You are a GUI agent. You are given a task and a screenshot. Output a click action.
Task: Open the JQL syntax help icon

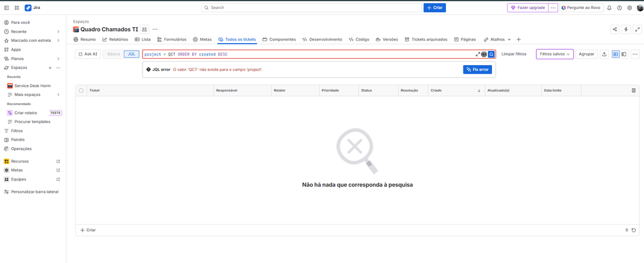(x=484, y=54)
